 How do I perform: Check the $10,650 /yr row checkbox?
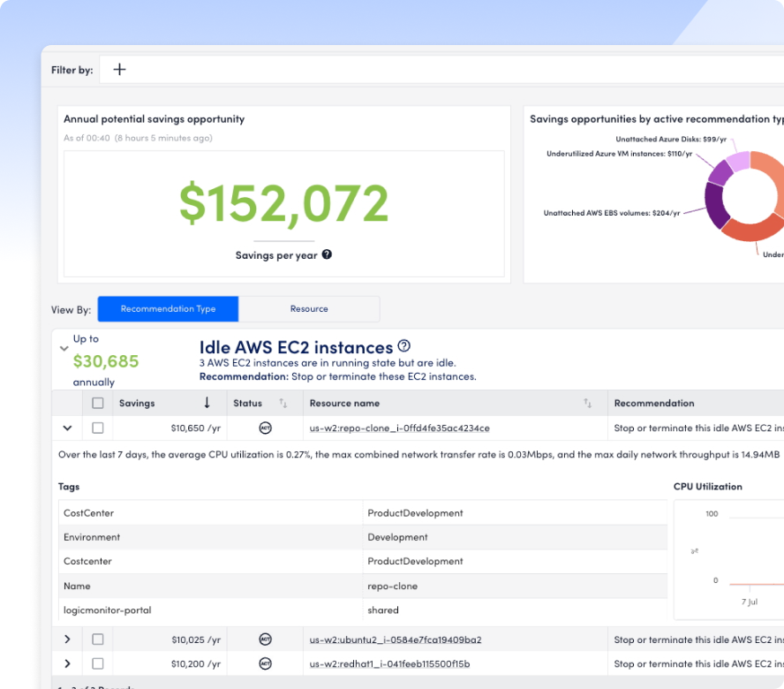tap(98, 428)
